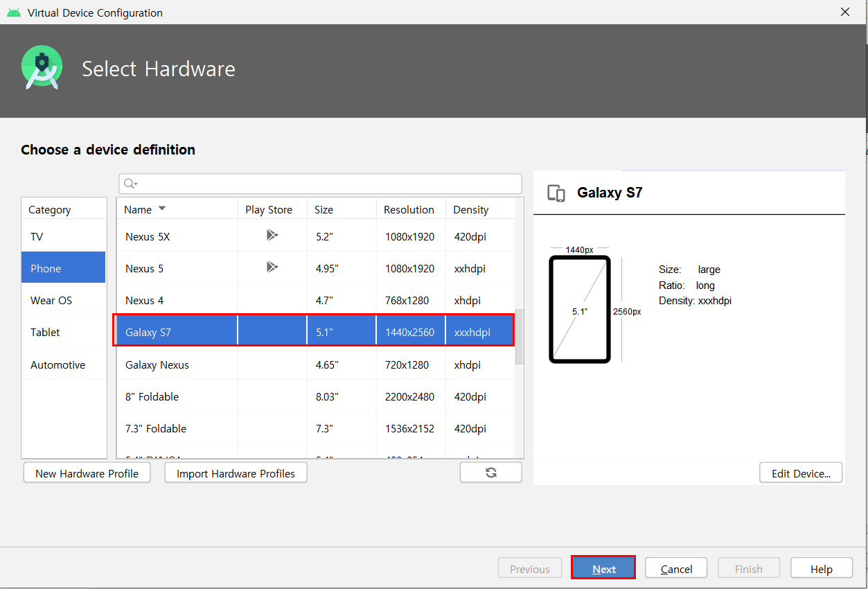Click the Category column header

tap(64, 209)
